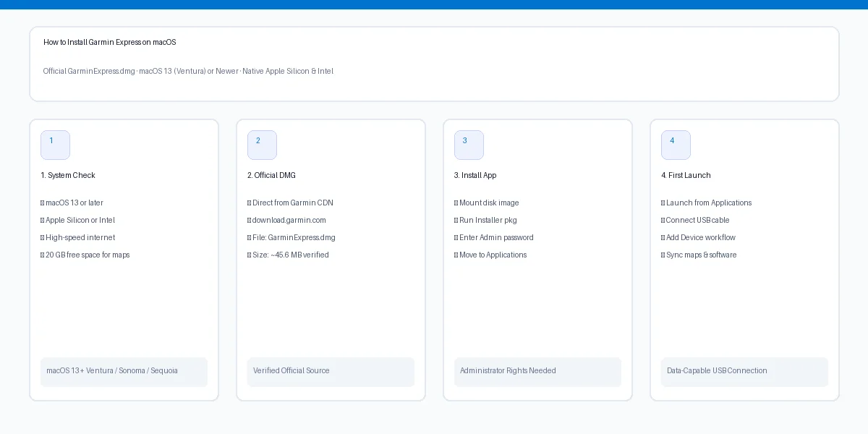
Task: Click 'Mount disk image' bullet
Action: coord(487,203)
